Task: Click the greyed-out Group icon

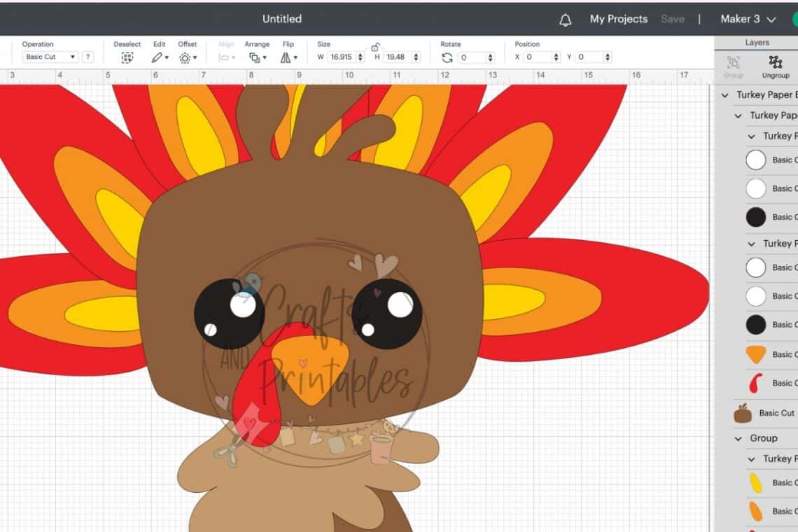Action: point(734,62)
